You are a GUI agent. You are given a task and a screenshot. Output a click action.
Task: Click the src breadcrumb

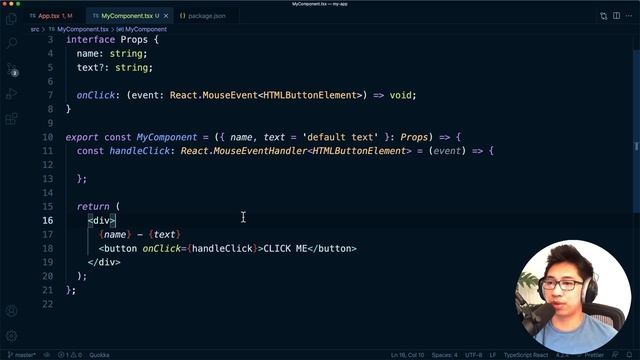(35, 29)
